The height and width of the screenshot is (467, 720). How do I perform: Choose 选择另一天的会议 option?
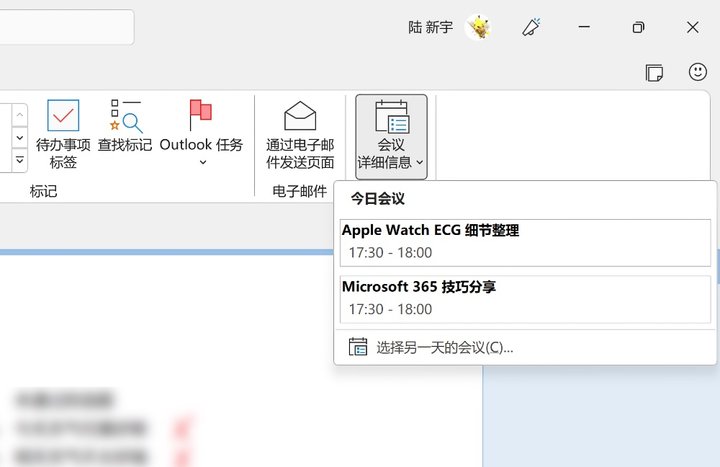444,348
